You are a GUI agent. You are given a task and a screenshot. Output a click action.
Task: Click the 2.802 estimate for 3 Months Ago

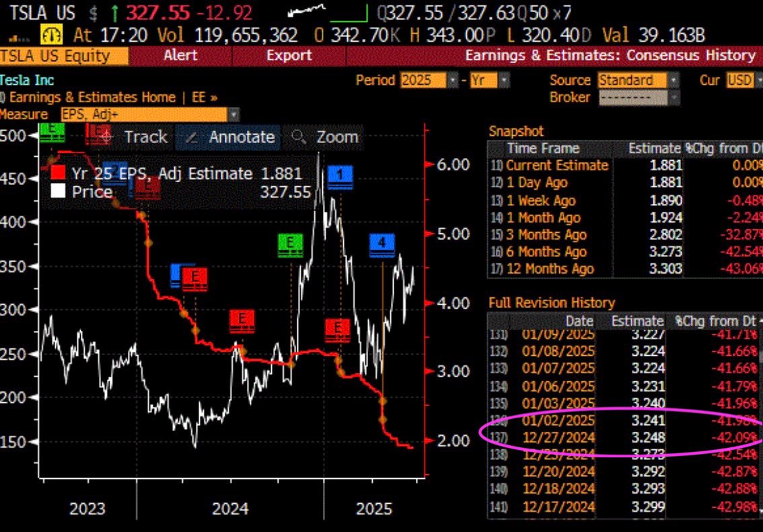click(665, 235)
